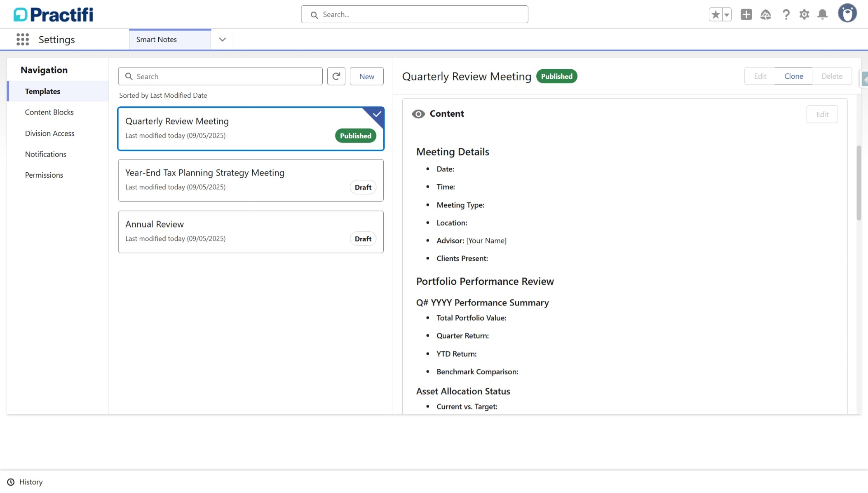Click the 'Q# YYYY Performance Summary' heading
This screenshot has width=868, height=493.
[x=482, y=303]
